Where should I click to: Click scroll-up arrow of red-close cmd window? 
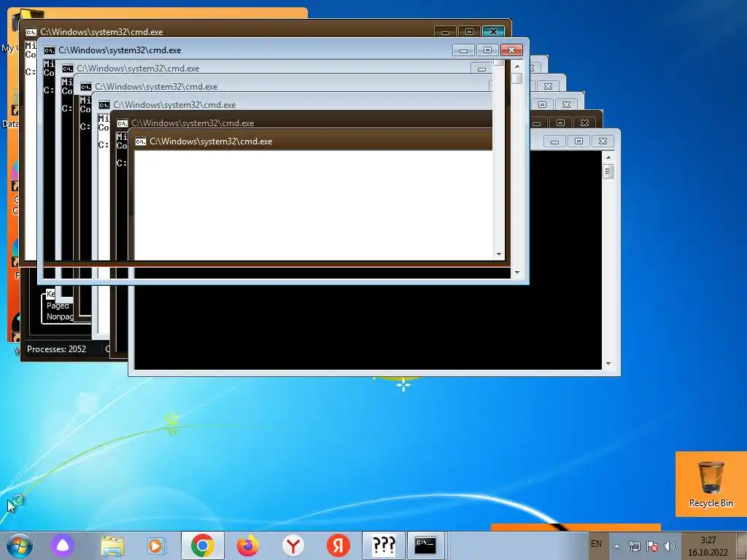[517, 66]
